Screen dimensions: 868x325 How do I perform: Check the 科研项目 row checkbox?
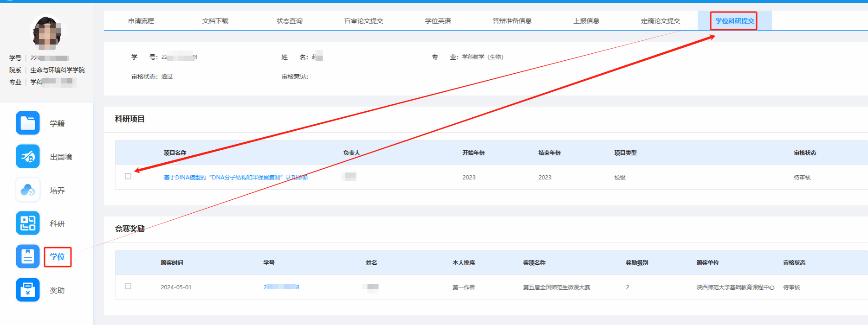[x=128, y=176]
